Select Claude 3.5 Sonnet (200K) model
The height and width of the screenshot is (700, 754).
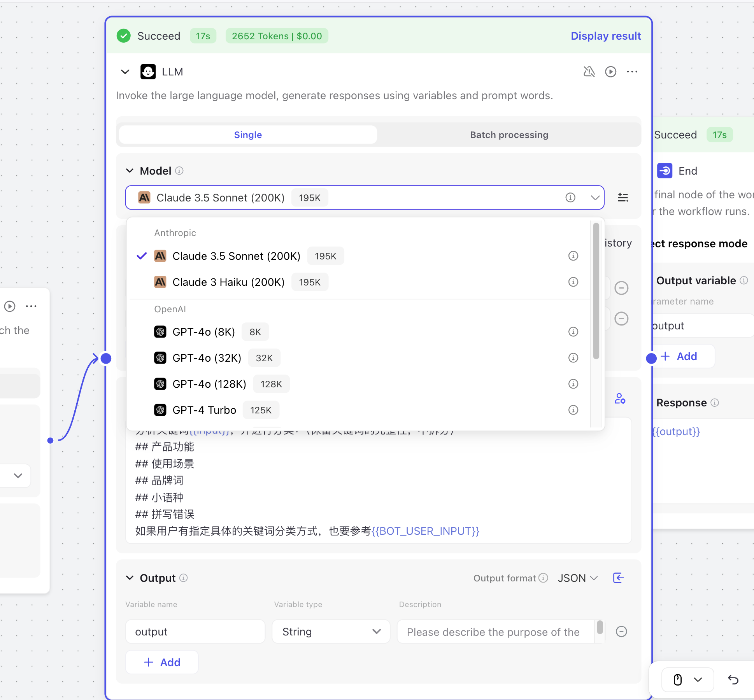tap(359, 256)
